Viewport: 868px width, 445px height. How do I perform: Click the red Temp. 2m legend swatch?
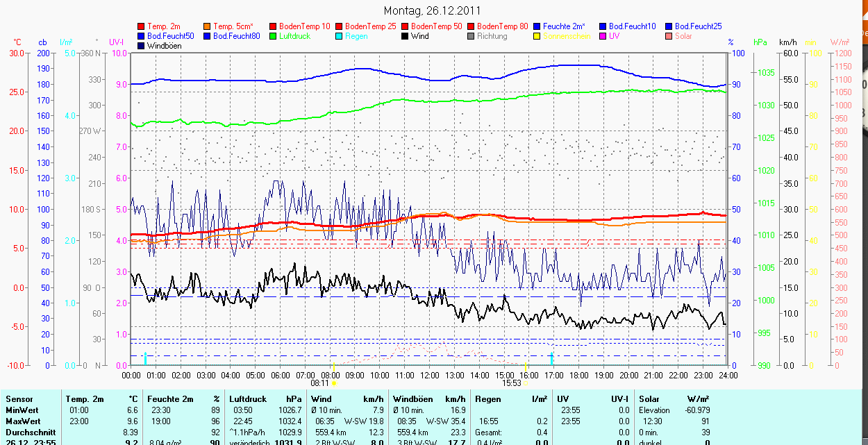click(x=142, y=26)
